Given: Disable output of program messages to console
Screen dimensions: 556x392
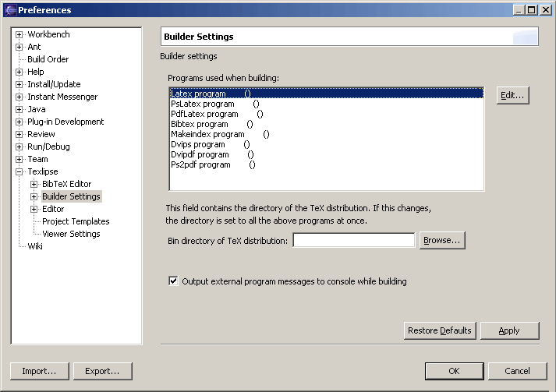Looking at the screenshot, I should [x=173, y=281].
